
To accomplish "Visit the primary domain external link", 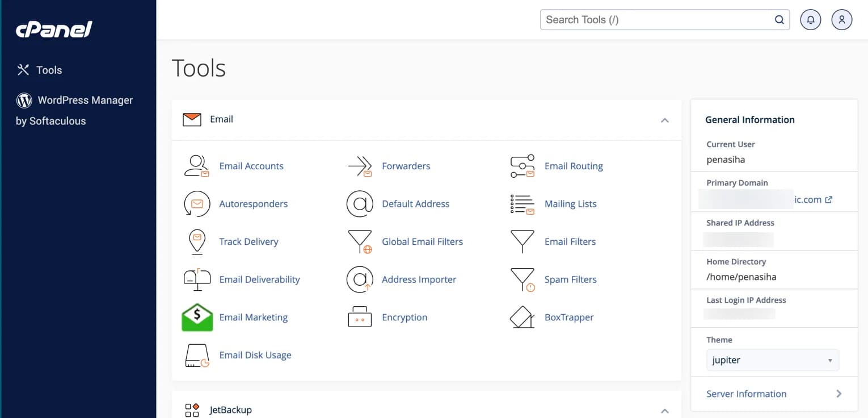I will [829, 199].
